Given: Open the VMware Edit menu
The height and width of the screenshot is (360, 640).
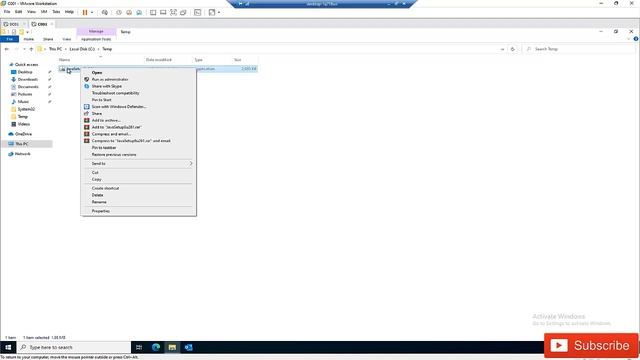Looking at the screenshot, I should [18, 12].
